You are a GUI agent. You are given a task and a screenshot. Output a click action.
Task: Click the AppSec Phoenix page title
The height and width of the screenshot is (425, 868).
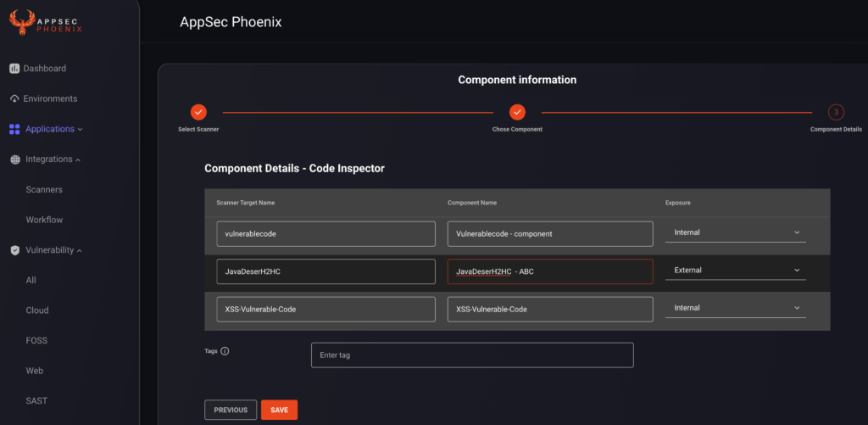(231, 22)
